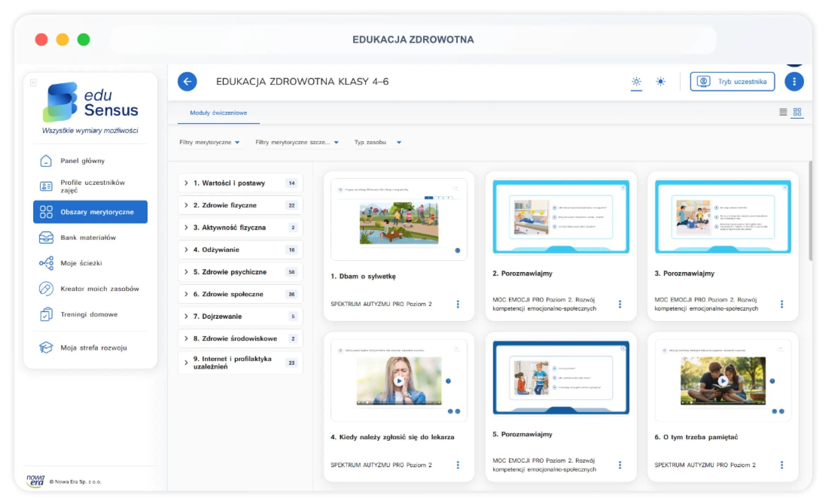827x504 pixels.
Task: Click the Kreator moich zasobów icon
Action: click(46, 289)
